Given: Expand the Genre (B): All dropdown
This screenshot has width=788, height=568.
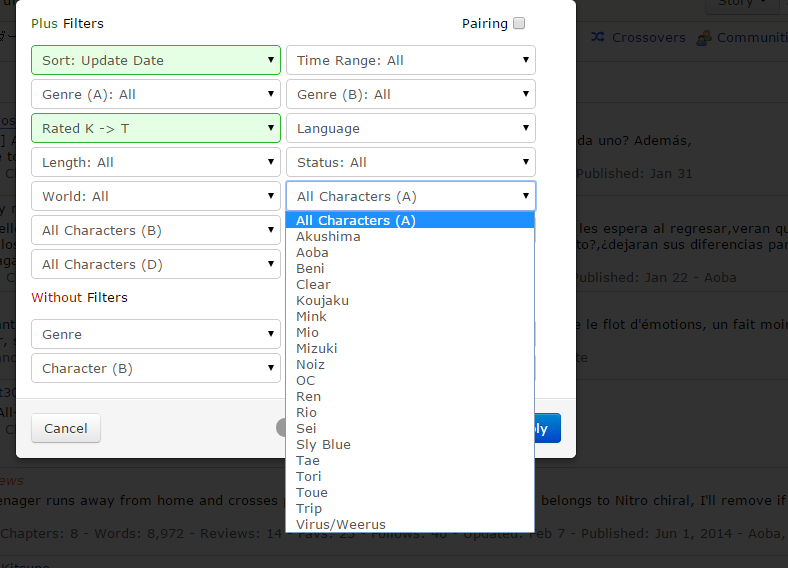Looking at the screenshot, I should pos(411,94).
